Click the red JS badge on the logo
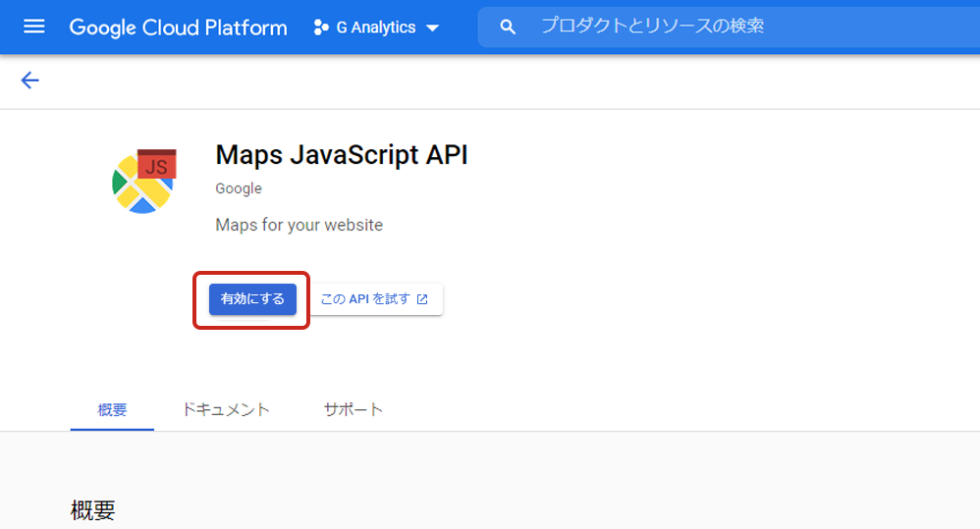Screen dimensions: 980x529 coord(156,166)
